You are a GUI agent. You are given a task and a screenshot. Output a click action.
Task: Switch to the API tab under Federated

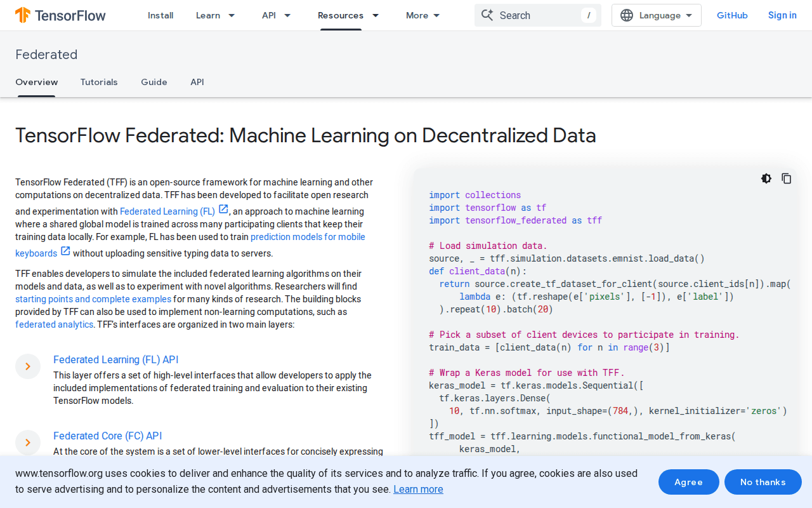[197, 82]
